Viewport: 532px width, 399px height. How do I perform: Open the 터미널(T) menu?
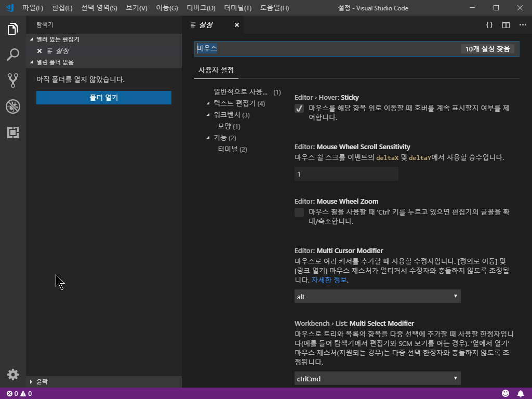coord(238,8)
